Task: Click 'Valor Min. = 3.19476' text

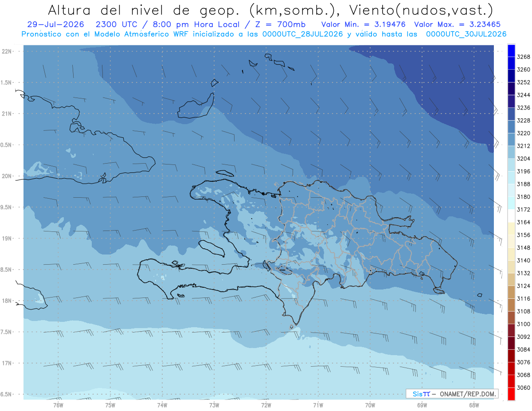Action: click(364, 24)
